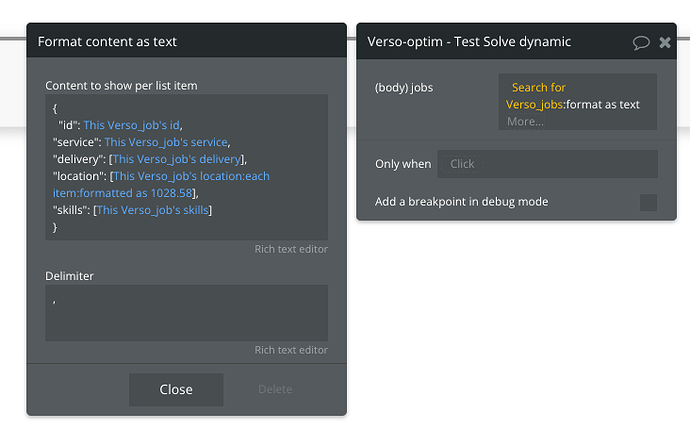The width and height of the screenshot is (690, 429).
Task: Open the comment bubble icon
Action: (x=641, y=42)
